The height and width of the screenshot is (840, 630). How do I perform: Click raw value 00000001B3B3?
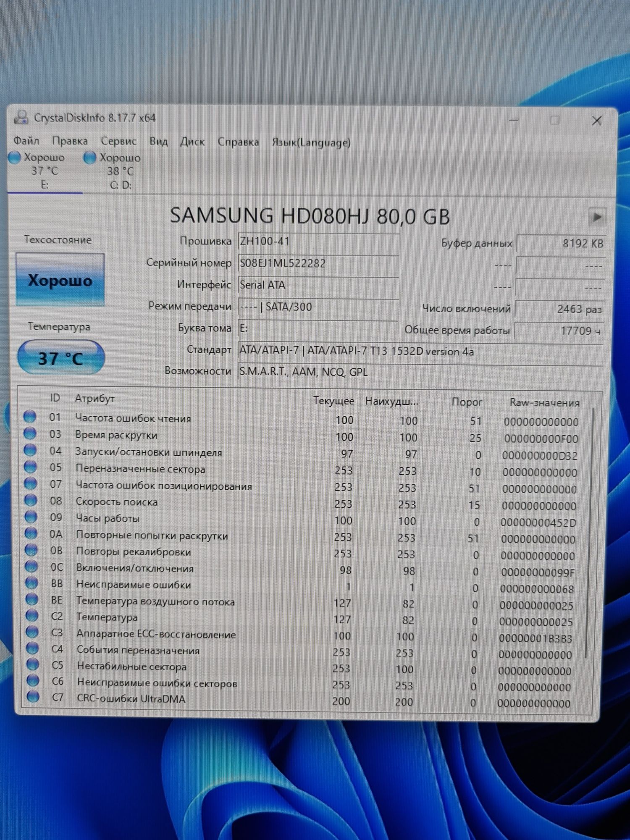[535, 638]
